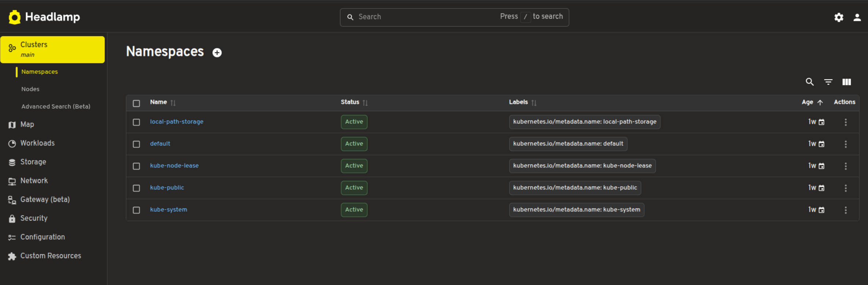Open actions menu for default namespace
Viewport: 868px width, 285px height.
coord(846,144)
